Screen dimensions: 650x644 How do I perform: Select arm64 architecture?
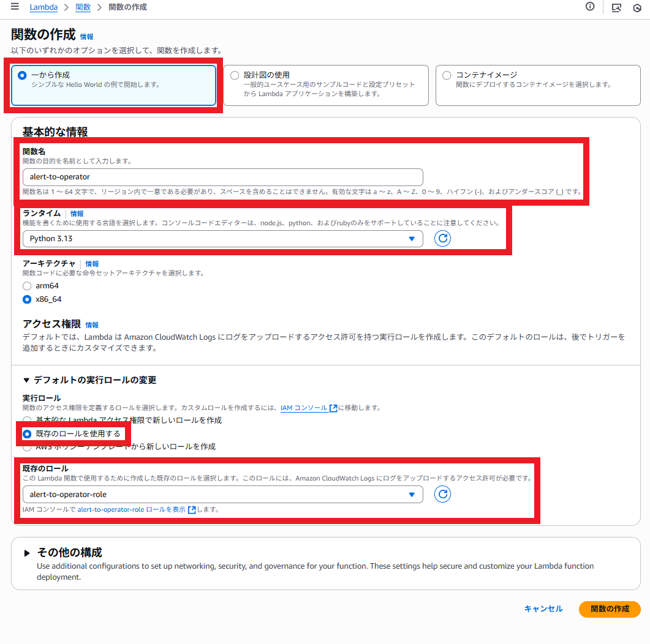click(x=27, y=286)
